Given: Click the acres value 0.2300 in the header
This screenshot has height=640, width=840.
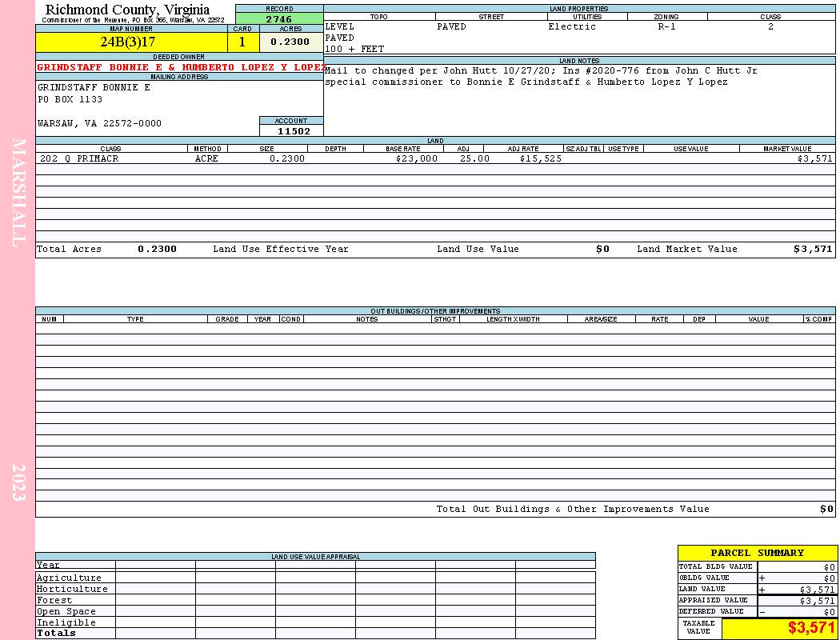Looking at the screenshot, I should coord(290,42).
